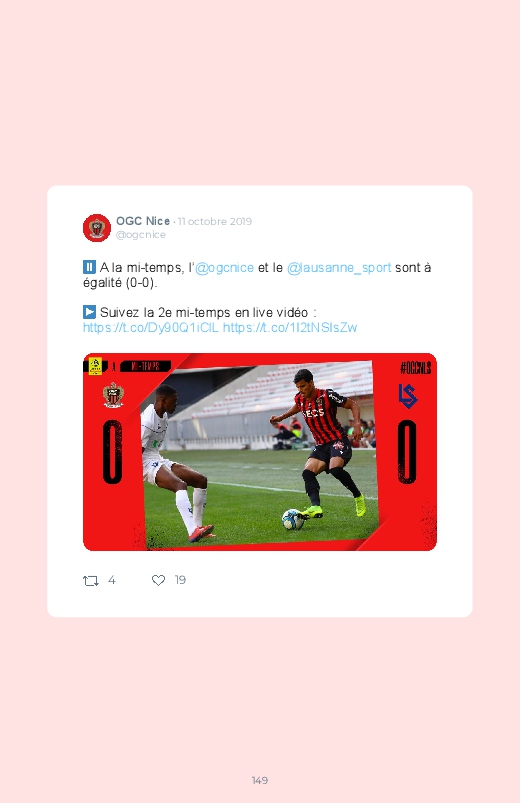
Task: Open the t.co/1I2tNSIsZw link
Action: (x=290, y=328)
